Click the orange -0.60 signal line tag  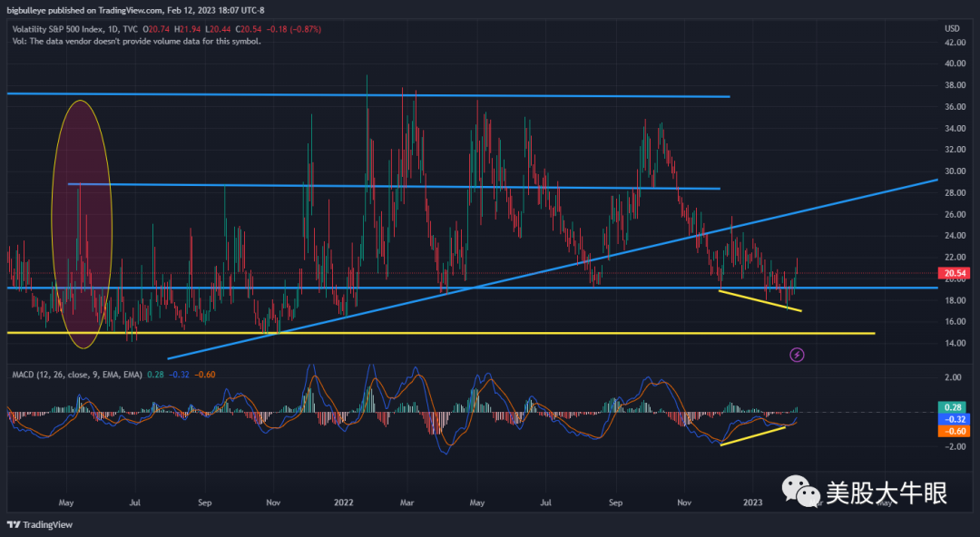954,432
